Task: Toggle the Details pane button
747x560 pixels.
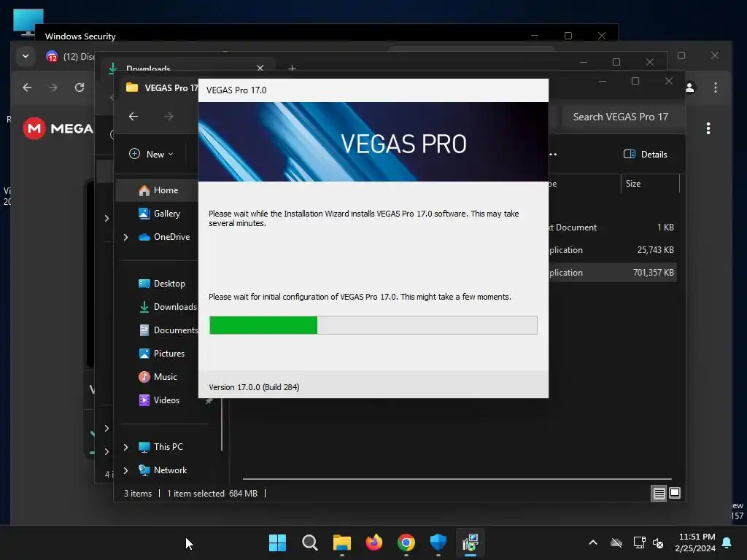Action: pyautogui.click(x=645, y=154)
